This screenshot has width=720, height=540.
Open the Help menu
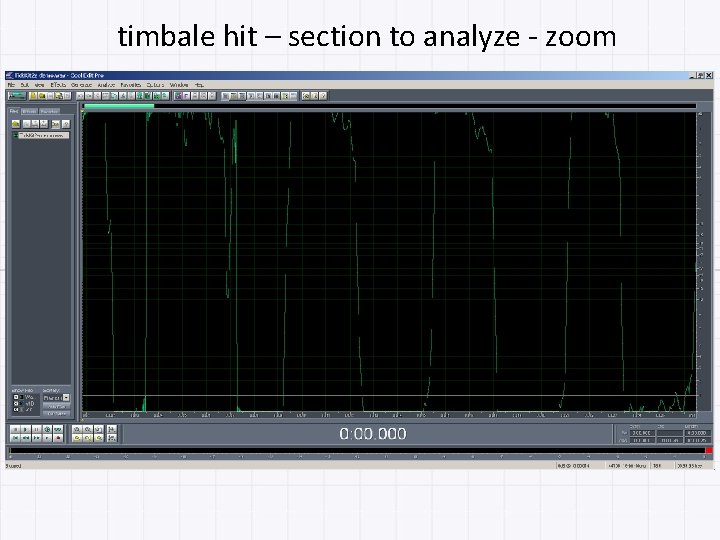pos(199,85)
